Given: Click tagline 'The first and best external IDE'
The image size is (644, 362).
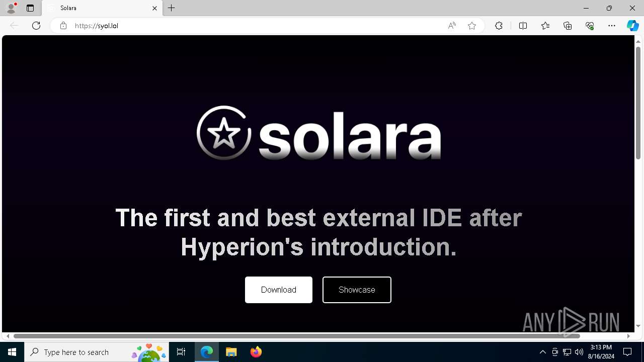Looking at the screenshot, I should [289, 218].
